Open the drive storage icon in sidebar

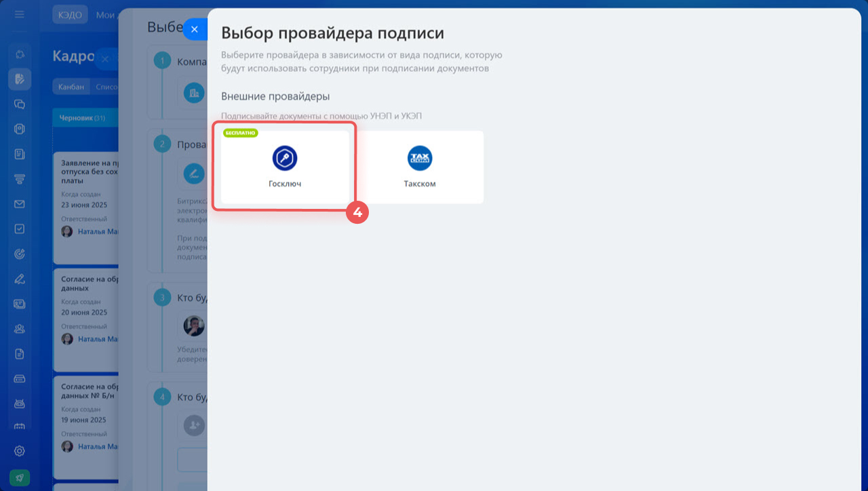coord(20,378)
